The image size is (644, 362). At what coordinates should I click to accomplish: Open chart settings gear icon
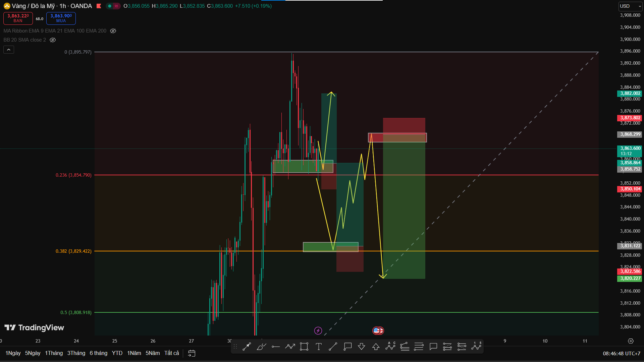click(x=631, y=341)
